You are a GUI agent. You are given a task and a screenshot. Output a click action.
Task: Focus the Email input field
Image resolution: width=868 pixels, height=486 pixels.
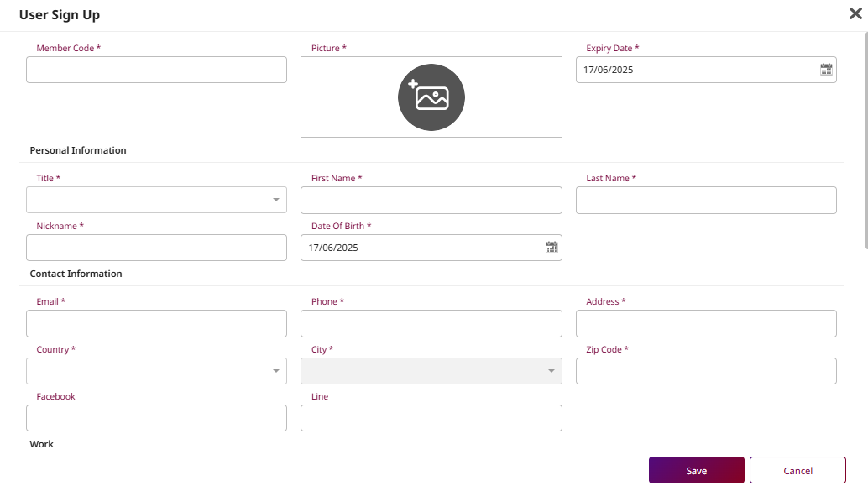click(x=156, y=323)
